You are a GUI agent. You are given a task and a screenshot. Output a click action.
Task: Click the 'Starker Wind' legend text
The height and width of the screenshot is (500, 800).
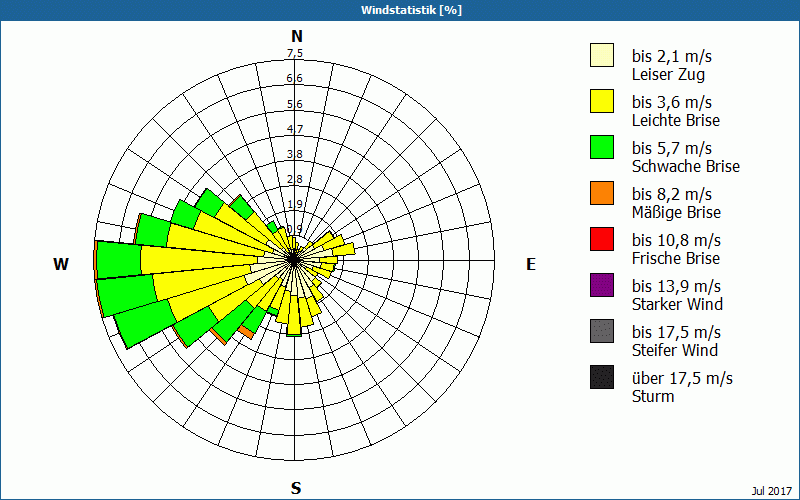coord(678,304)
